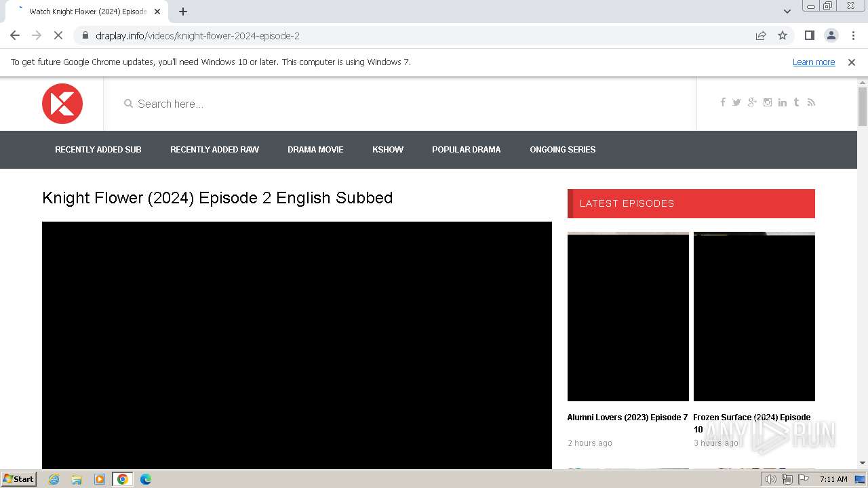Launch Windows Media Player from the taskbar
The image size is (868, 488).
[100, 479]
